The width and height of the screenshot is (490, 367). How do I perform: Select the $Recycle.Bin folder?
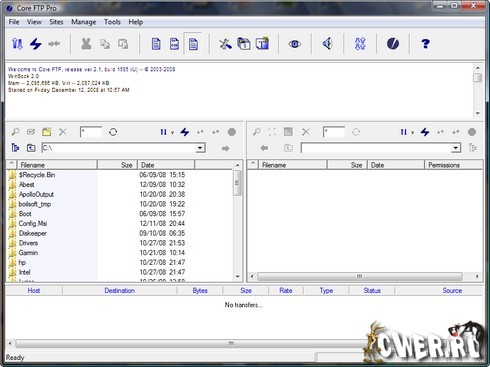click(x=37, y=175)
